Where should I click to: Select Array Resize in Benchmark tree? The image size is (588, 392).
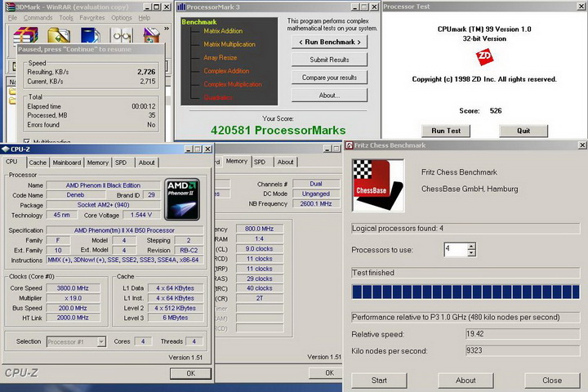[220, 58]
